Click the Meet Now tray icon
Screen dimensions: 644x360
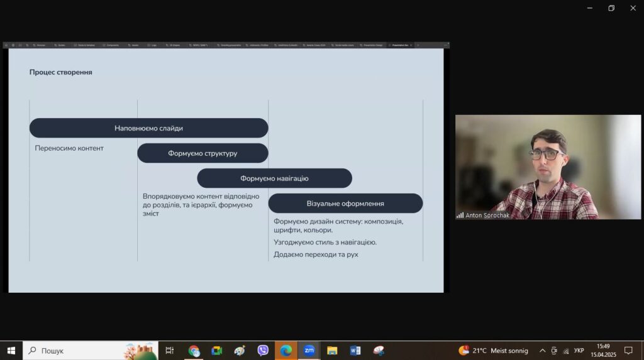pyautogui.click(x=554, y=351)
